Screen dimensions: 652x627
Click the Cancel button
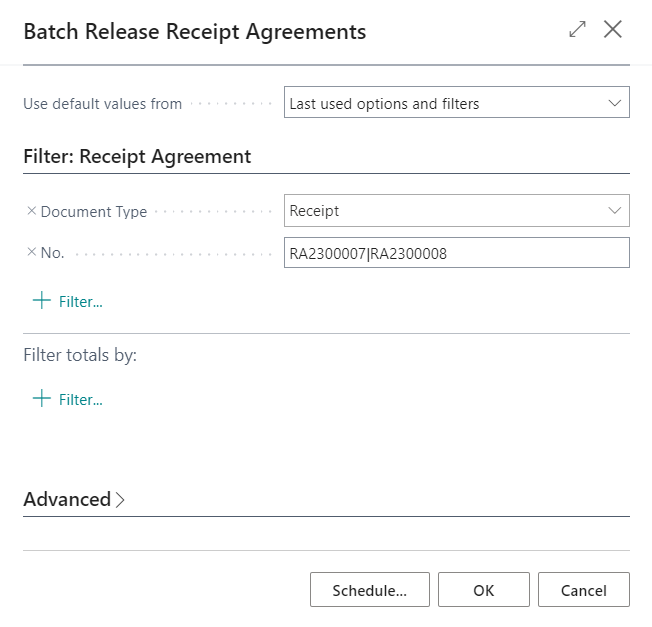tap(584, 590)
